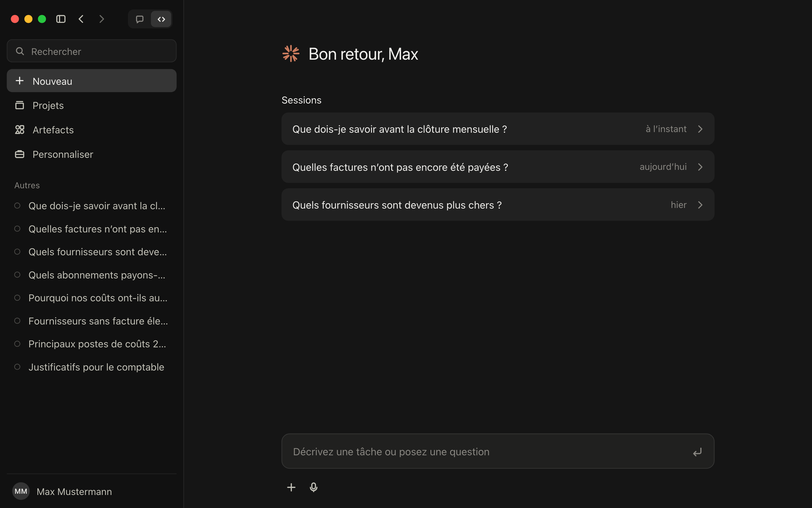This screenshot has width=812, height=508.
Task: Open session 'Quels fournisseurs sont devenus plus chers ?'
Action: 498,204
